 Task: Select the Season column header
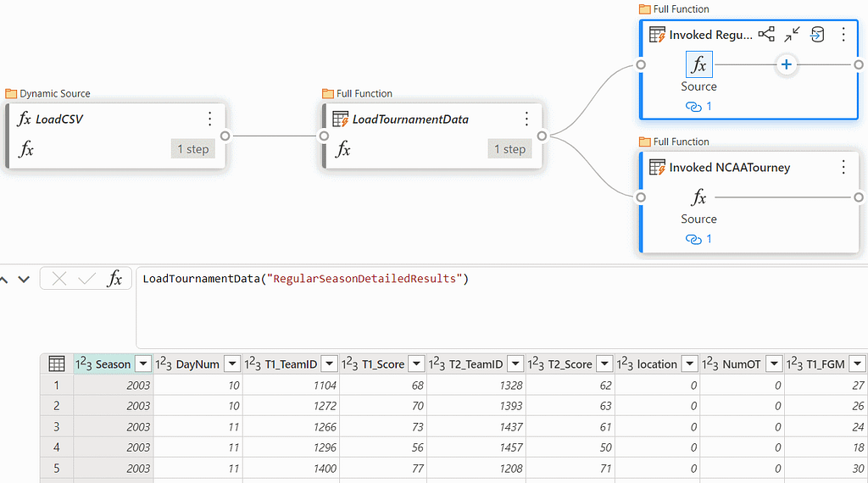tap(113, 364)
